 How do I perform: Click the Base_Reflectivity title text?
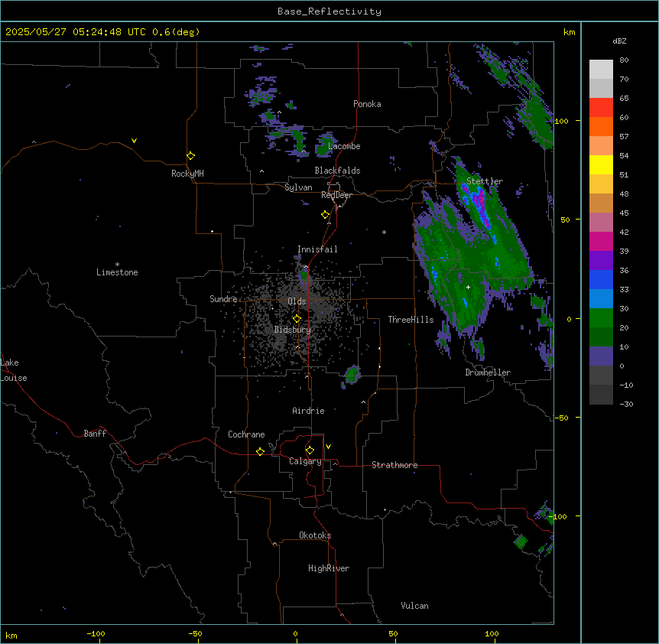coord(329,11)
